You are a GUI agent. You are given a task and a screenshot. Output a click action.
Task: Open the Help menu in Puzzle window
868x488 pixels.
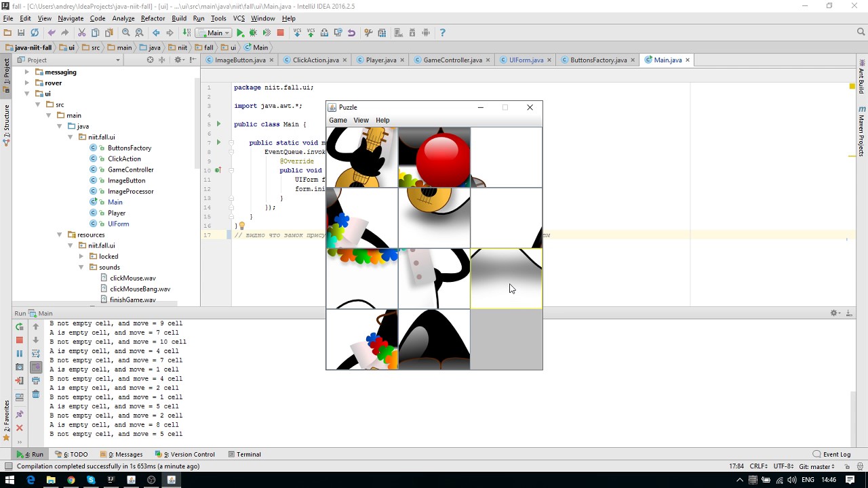[x=382, y=120]
